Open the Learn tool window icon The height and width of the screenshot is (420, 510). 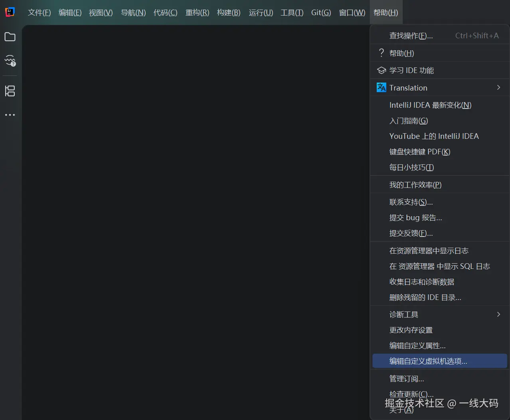tap(10, 61)
